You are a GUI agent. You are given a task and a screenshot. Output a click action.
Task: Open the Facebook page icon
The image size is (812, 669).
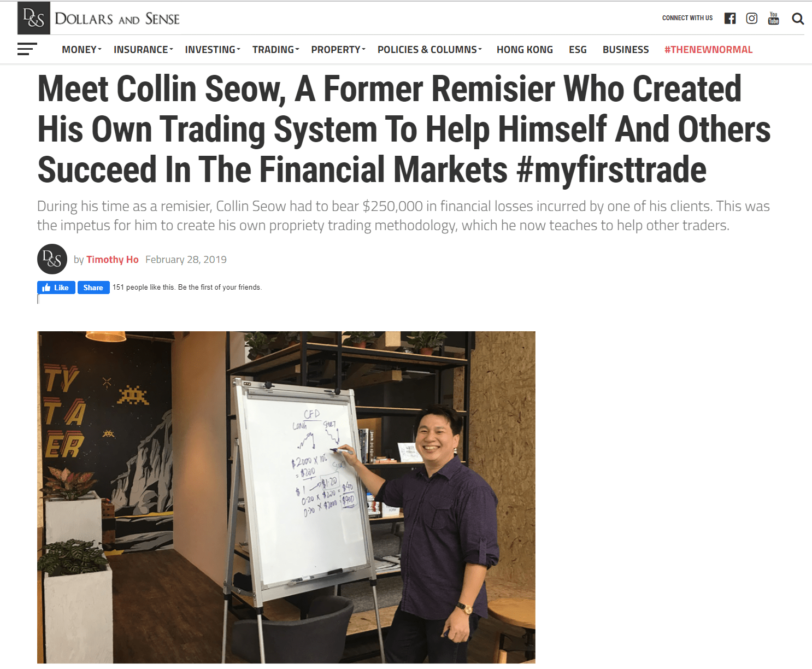pos(730,19)
